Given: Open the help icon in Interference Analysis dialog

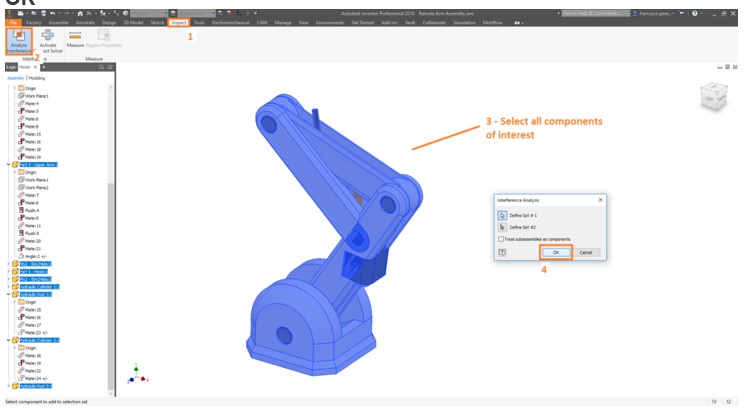Looking at the screenshot, I should (x=501, y=252).
